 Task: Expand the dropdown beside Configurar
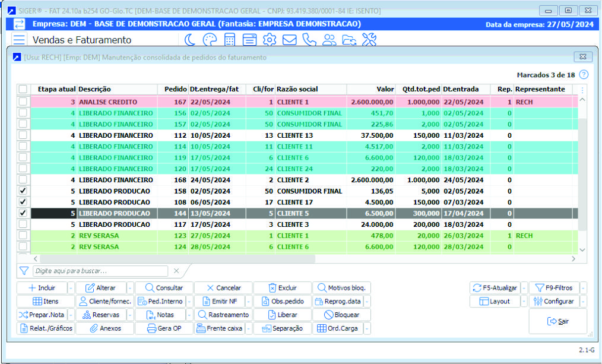[x=583, y=301]
